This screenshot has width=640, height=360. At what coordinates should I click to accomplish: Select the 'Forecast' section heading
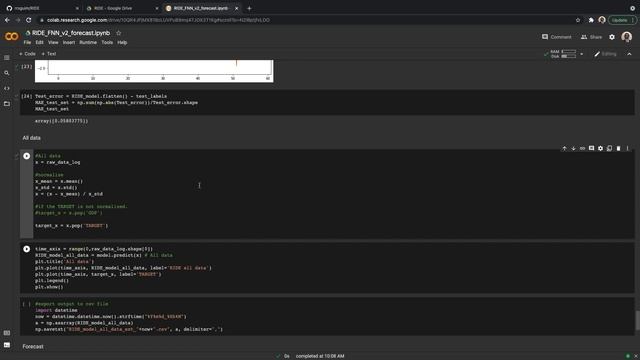click(x=33, y=347)
